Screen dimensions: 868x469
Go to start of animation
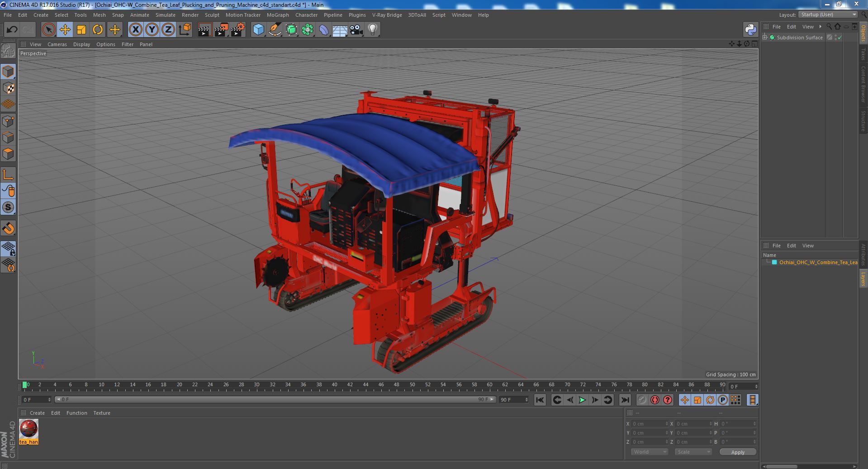coord(540,400)
